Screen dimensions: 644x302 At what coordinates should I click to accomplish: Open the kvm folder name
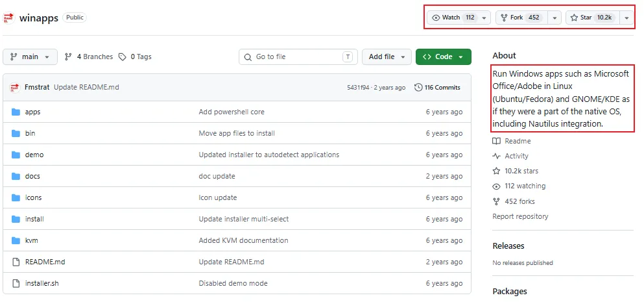tap(32, 240)
